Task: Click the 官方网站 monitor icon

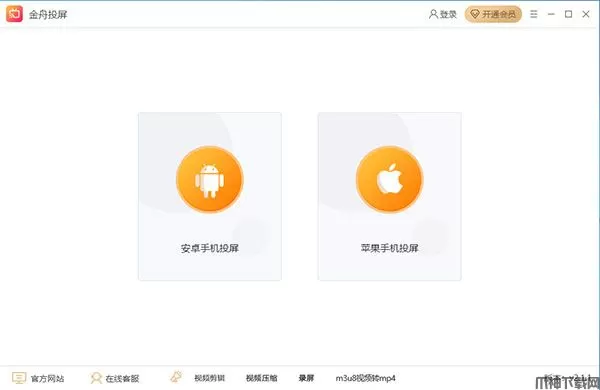Action: tap(19, 378)
